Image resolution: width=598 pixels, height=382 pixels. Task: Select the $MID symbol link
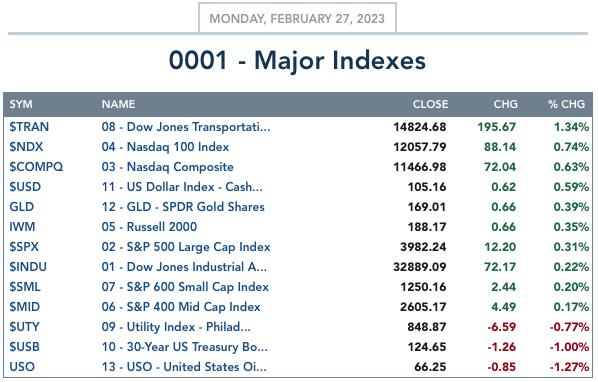click(x=24, y=307)
